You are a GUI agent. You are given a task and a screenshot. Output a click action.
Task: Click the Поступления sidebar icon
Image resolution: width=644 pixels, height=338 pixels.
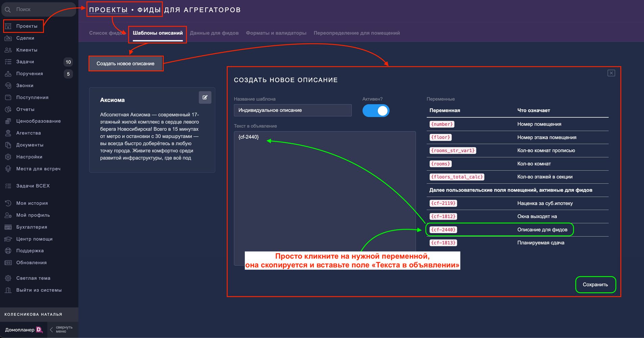pos(8,97)
